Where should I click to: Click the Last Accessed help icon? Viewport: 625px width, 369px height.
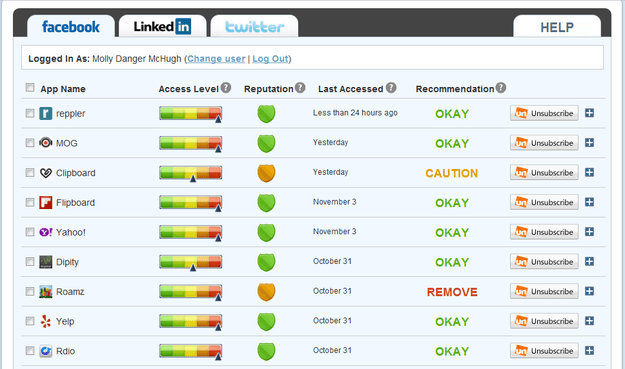click(x=391, y=88)
